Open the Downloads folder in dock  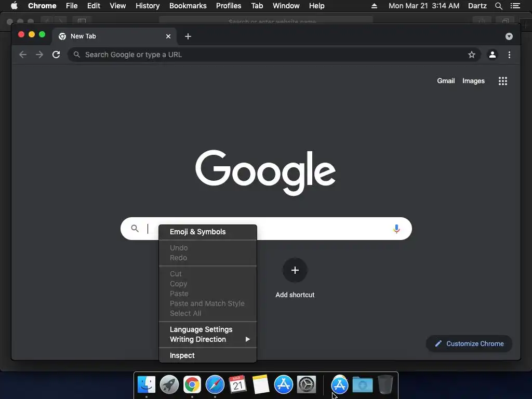[x=362, y=384]
